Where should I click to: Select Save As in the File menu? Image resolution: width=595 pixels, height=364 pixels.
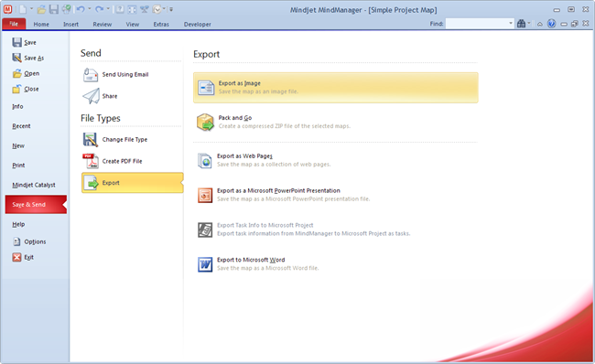tap(28, 58)
